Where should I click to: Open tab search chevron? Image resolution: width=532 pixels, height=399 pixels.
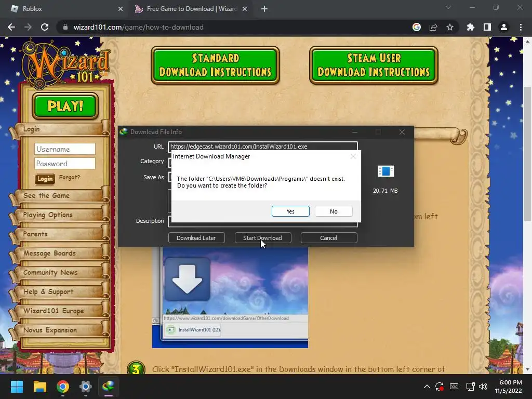coord(448,7)
